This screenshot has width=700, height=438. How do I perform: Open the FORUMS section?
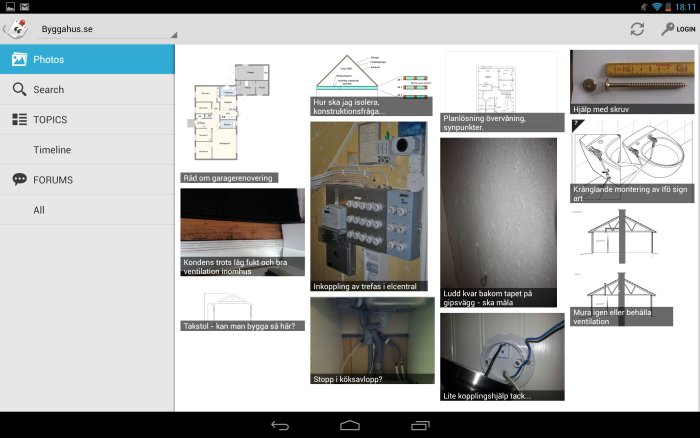click(87, 180)
